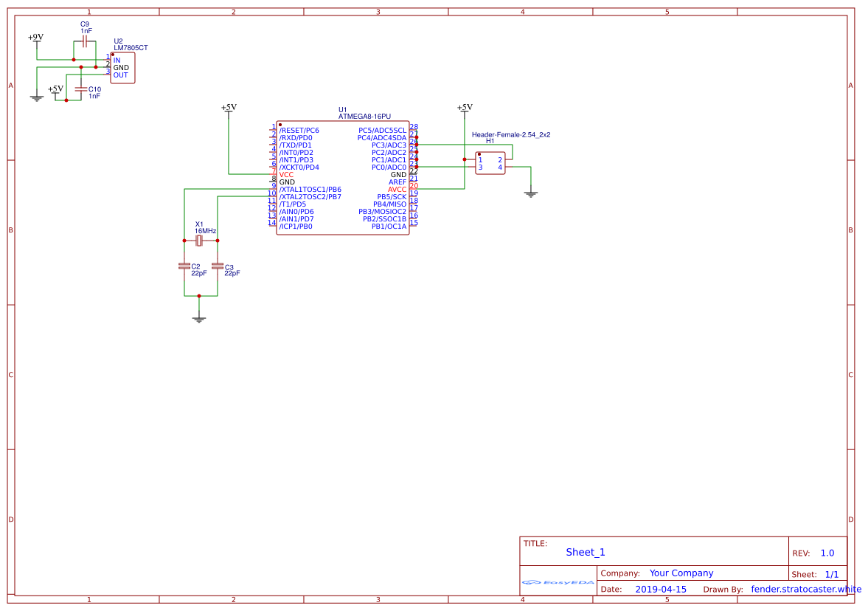Select the /RESET/PC6 pin label
The width and height of the screenshot is (868, 611).
click(299, 131)
